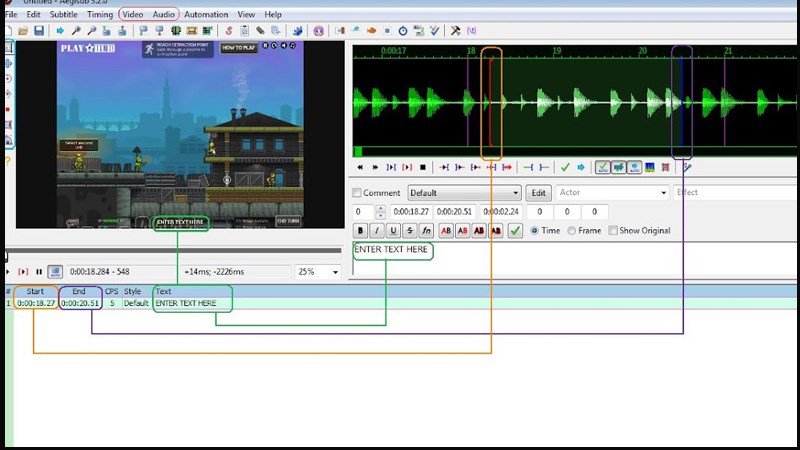Open the Automation menu
The image size is (800, 450).
206,15
